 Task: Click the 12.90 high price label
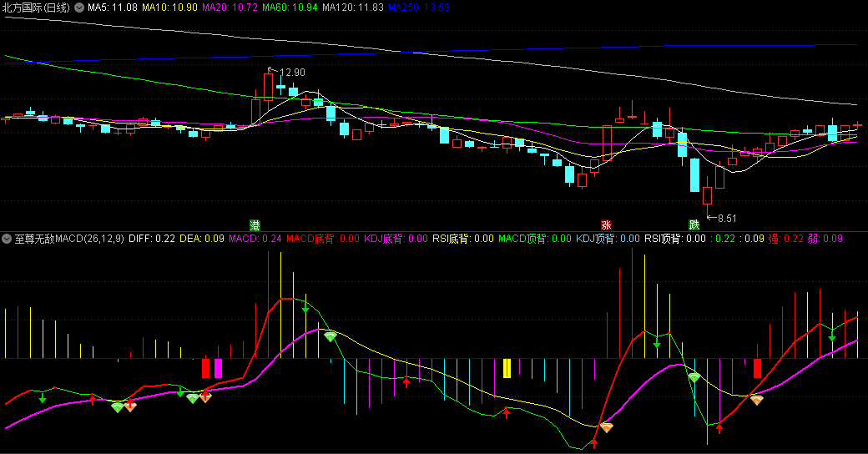(x=292, y=73)
